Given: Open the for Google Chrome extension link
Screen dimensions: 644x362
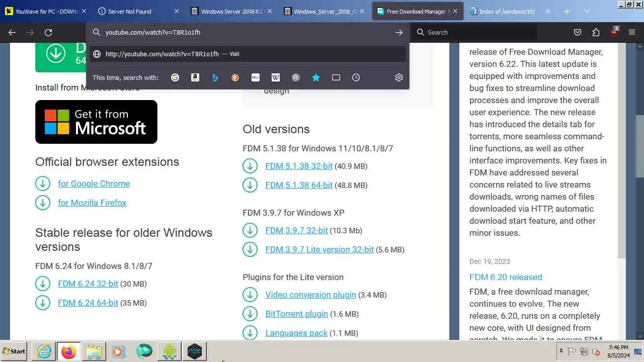Looking at the screenshot, I should 94,184.
